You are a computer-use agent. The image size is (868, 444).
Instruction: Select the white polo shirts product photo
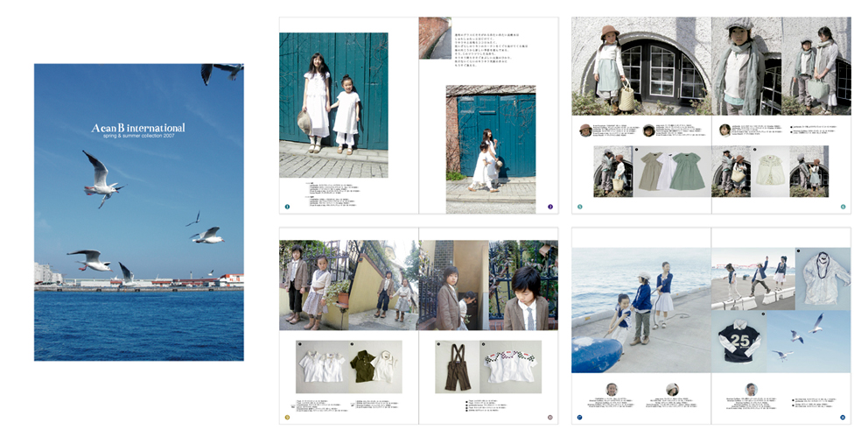pos(323,366)
